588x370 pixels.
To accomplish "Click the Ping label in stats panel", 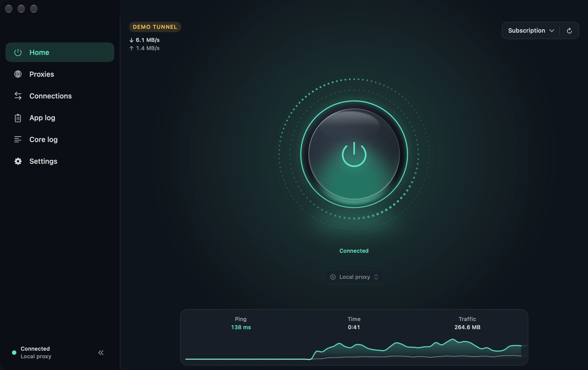I will (x=241, y=319).
